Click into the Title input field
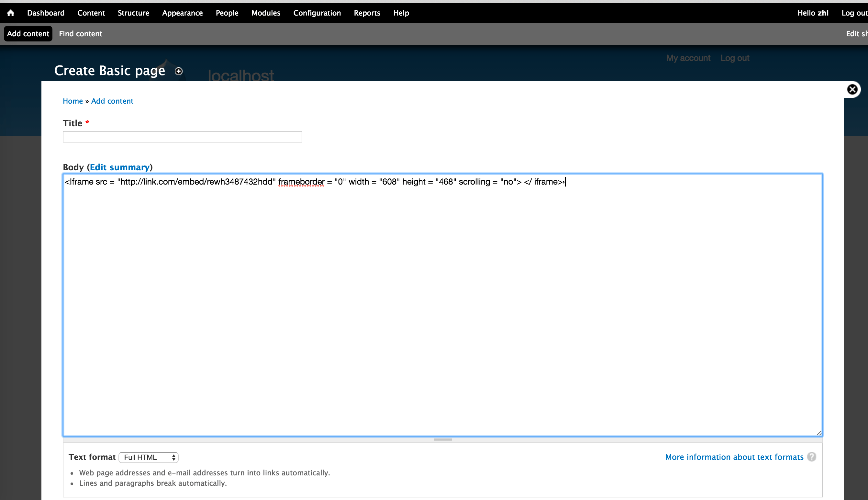This screenshot has height=500, width=868. (182, 137)
